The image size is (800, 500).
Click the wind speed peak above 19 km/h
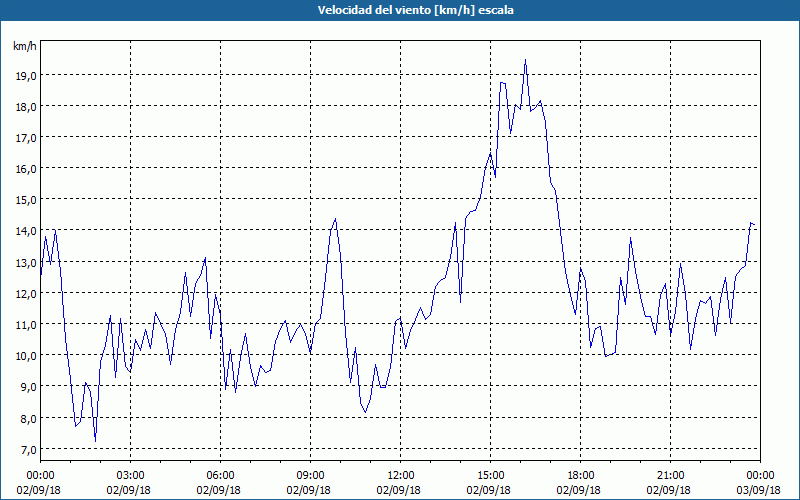tap(526, 60)
